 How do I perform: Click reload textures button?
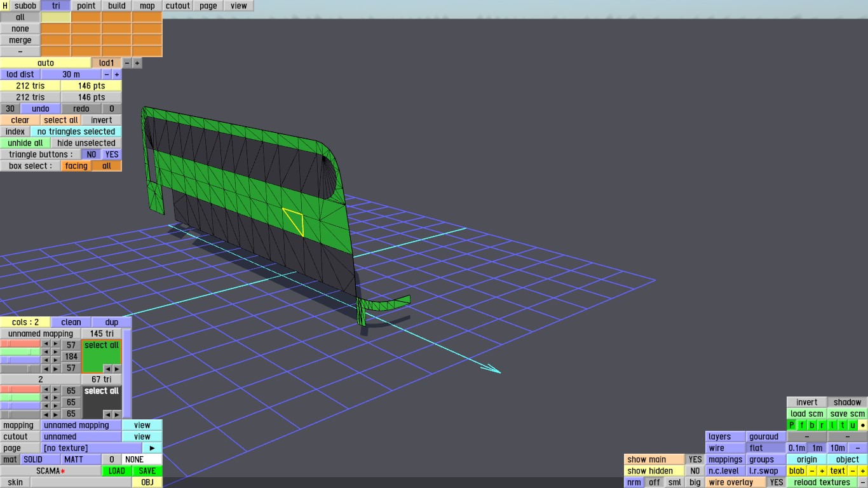[x=822, y=482]
